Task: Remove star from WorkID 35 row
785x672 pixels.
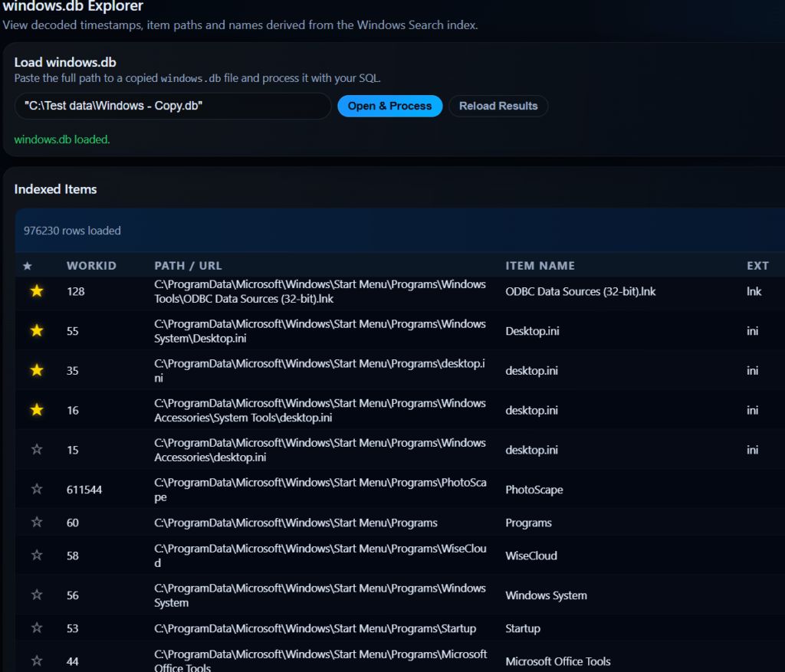Action: coord(36,371)
